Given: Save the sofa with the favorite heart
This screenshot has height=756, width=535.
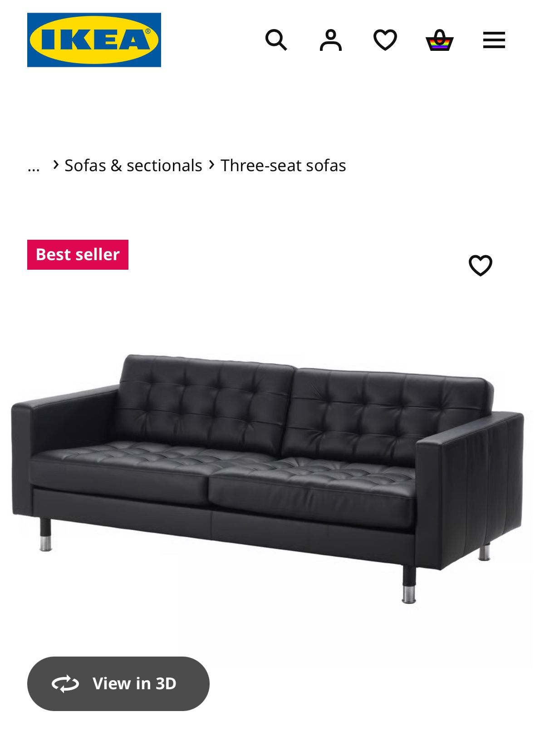Looking at the screenshot, I should [480, 265].
